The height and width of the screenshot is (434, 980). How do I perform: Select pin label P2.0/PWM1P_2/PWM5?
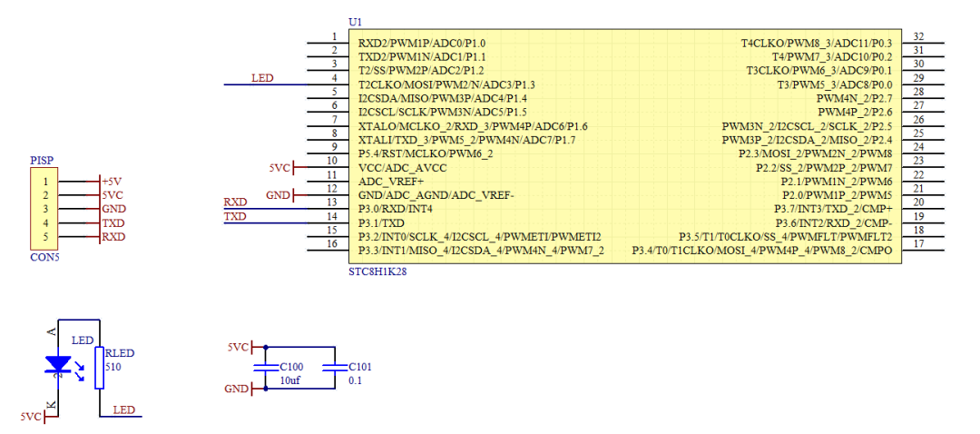pos(837,195)
